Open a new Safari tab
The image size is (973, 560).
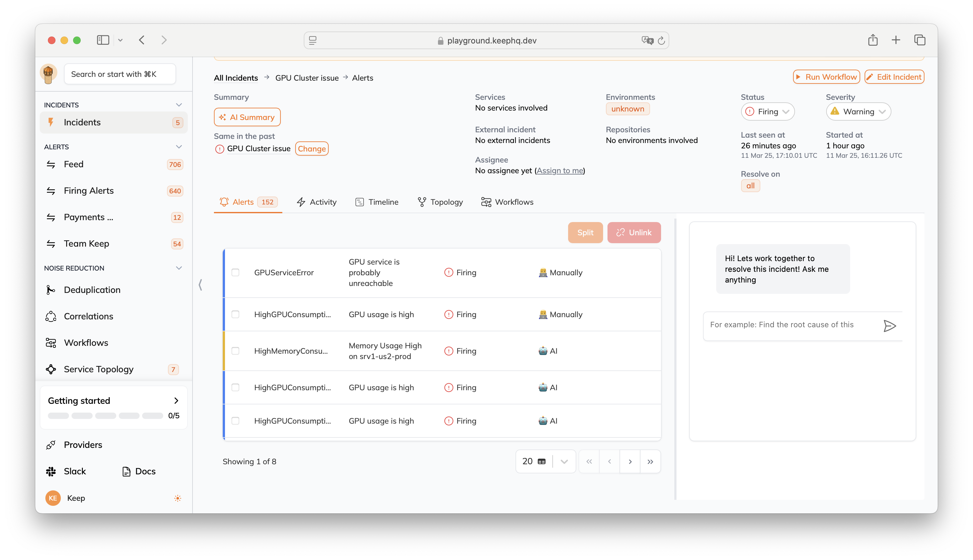896,40
